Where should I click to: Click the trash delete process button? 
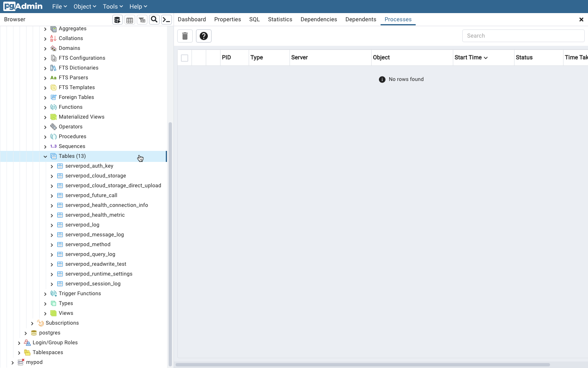(185, 36)
